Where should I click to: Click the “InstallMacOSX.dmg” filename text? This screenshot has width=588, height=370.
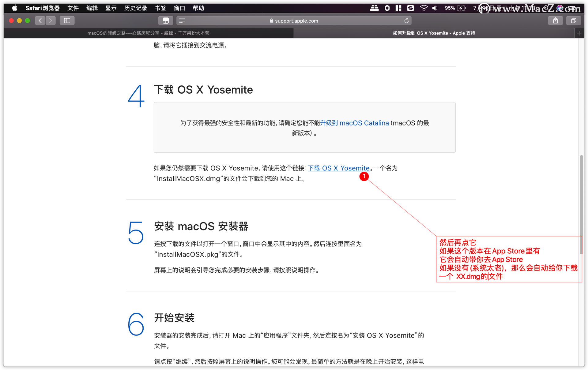(188, 179)
